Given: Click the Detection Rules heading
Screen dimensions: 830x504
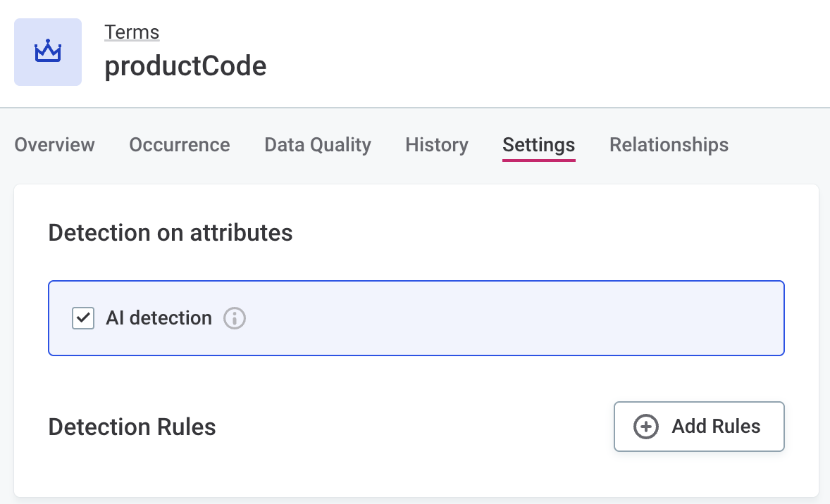Looking at the screenshot, I should tap(131, 427).
